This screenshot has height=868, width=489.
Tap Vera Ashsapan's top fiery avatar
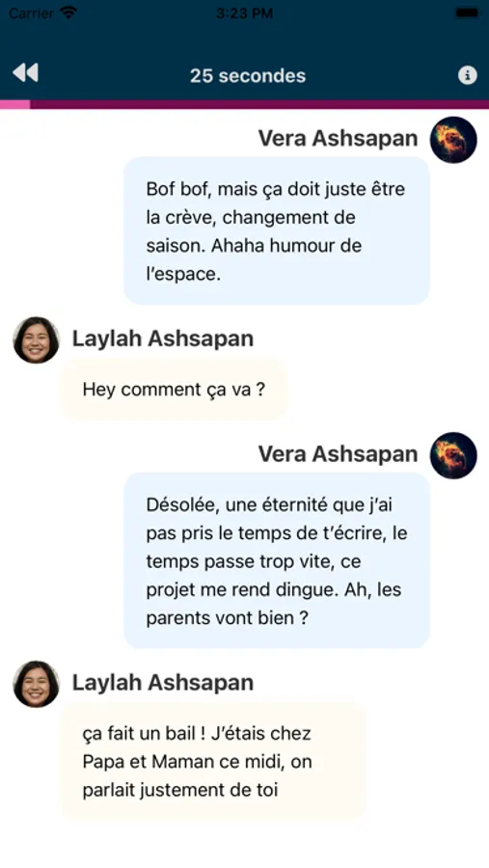[453, 140]
